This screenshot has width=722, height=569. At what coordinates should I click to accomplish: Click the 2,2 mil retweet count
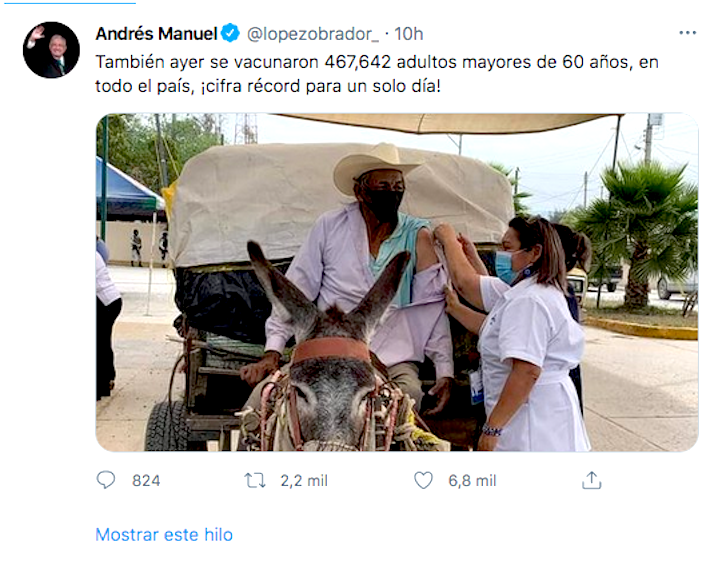[x=304, y=481]
